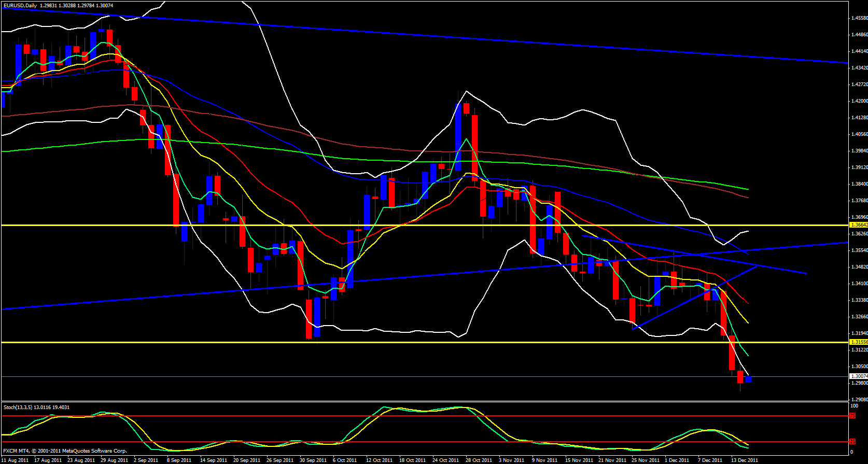This screenshot has width=868, height=464.
Task: Select the latest blue candle at chart's right
Action: (748, 379)
